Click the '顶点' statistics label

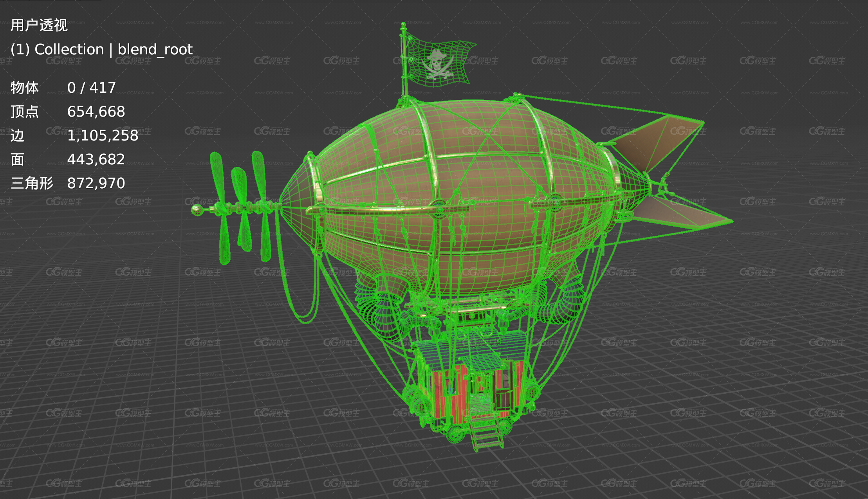(x=25, y=112)
